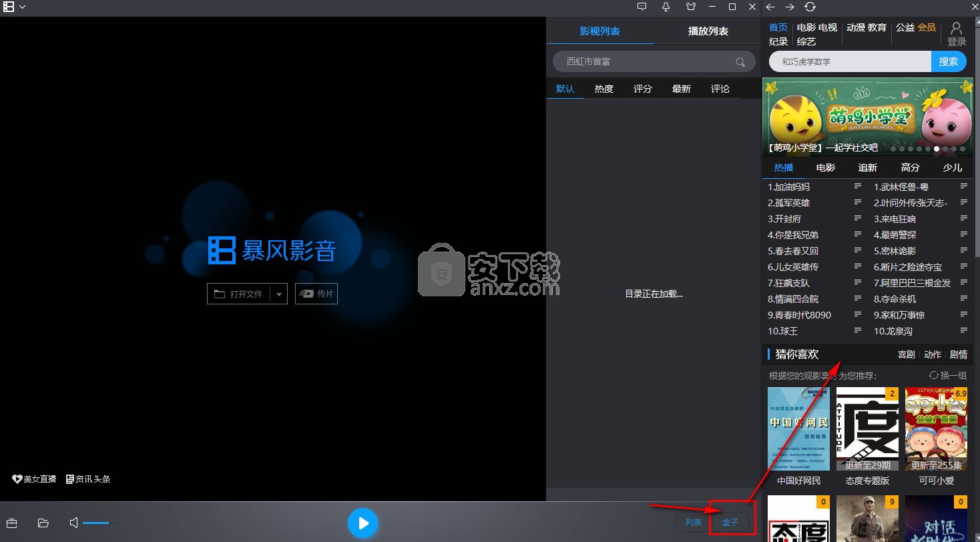Pin the player window on top
The width and height of the screenshot is (980, 542).
(666, 7)
